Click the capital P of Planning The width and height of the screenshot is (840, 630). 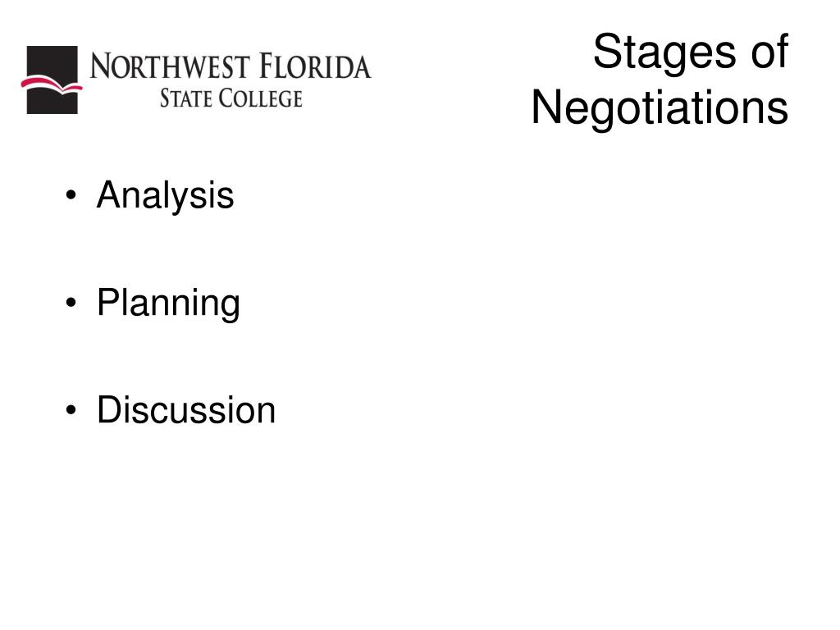tap(107, 302)
